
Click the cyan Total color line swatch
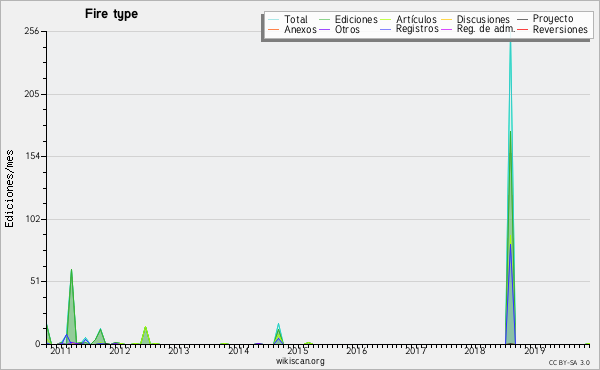click(274, 19)
